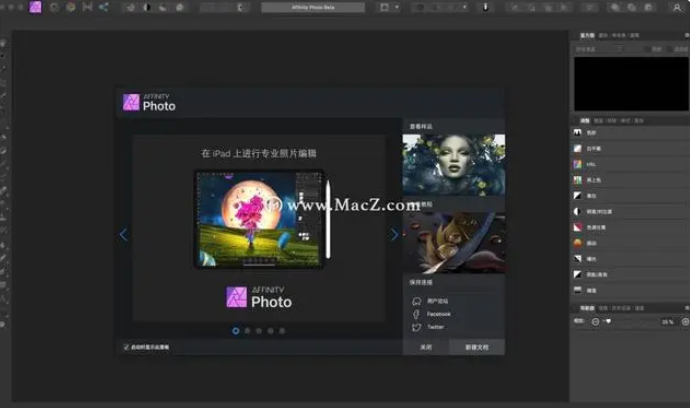The height and width of the screenshot is (408, 690).
Task: Toggle histogram Layer checkbox
Action: click(x=647, y=49)
